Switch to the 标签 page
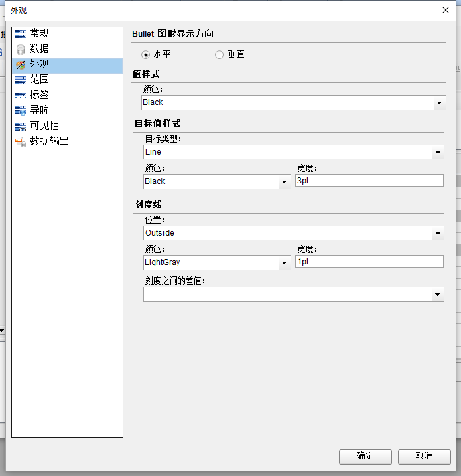461x476 pixels. pos(68,96)
